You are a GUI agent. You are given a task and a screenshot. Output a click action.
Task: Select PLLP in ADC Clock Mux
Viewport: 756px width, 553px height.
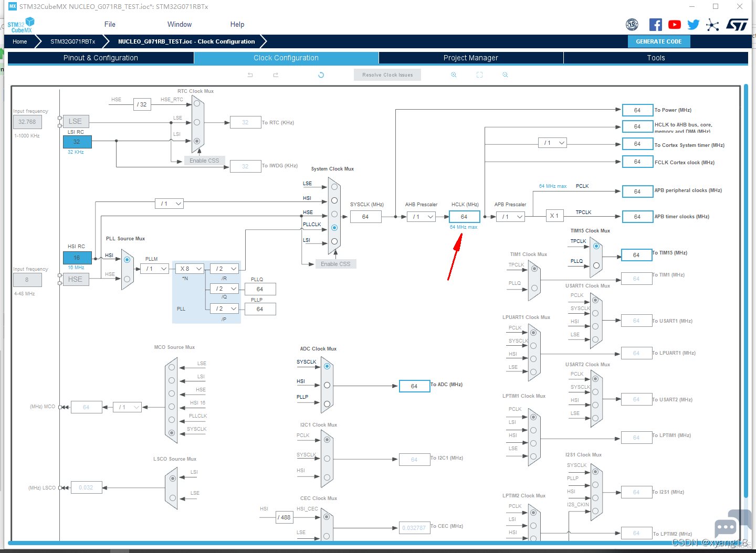pyautogui.click(x=327, y=404)
